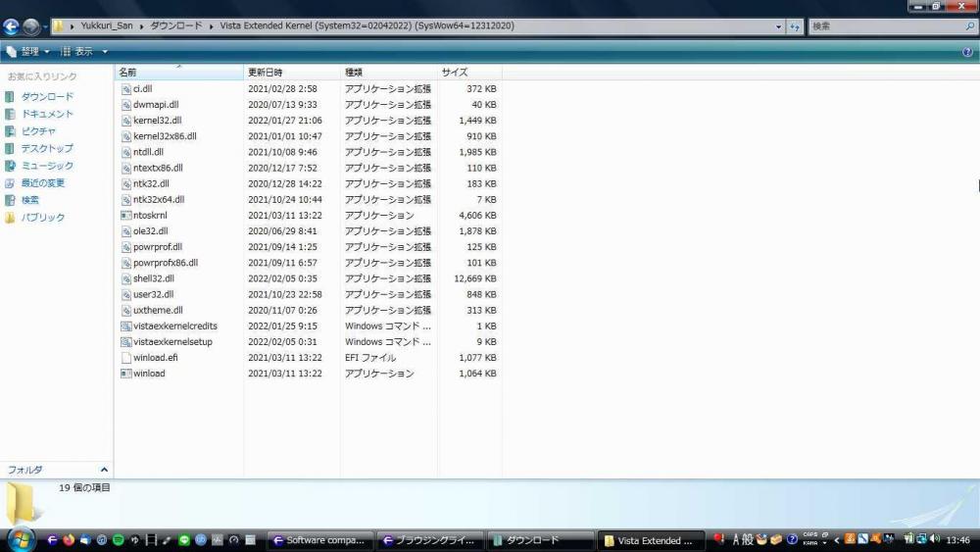Image resolution: width=980 pixels, height=552 pixels.
Task: Select the file name ntk32.dll
Action: pos(151,183)
